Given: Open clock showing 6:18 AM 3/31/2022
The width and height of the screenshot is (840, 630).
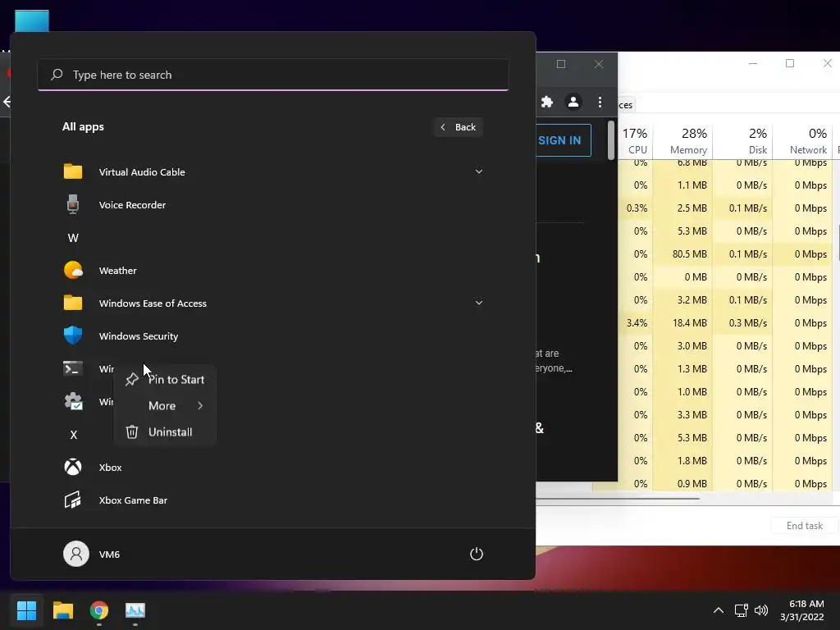Looking at the screenshot, I should tap(801, 610).
